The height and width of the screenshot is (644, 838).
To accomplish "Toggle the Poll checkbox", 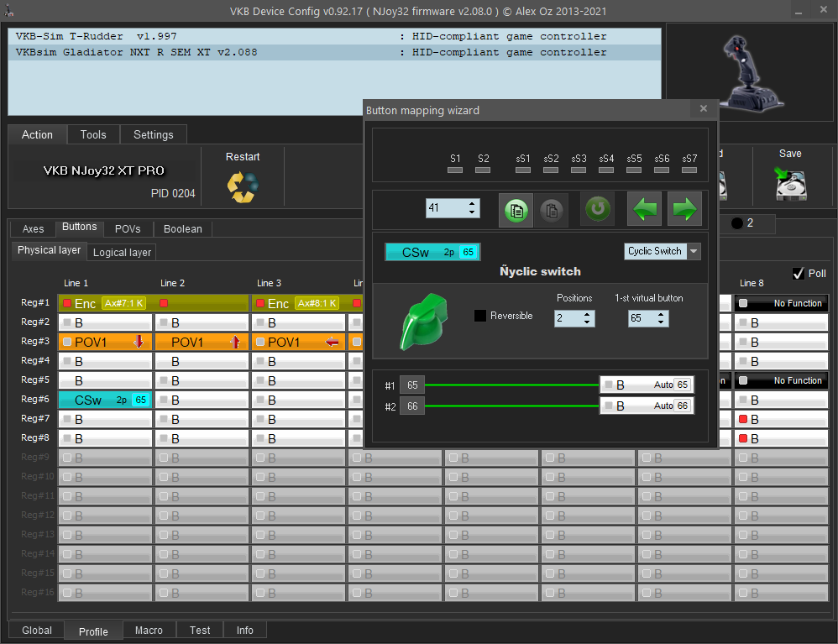I will tap(799, 274).
